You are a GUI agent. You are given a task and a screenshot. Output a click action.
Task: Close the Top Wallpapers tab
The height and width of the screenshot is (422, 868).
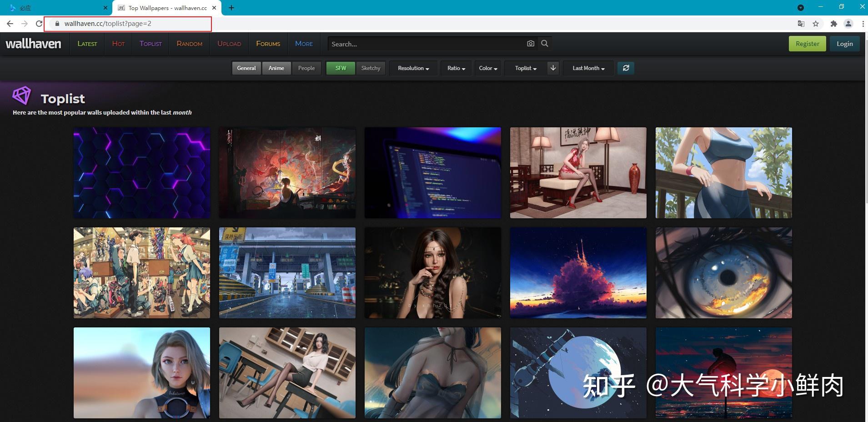click(214, 8)
